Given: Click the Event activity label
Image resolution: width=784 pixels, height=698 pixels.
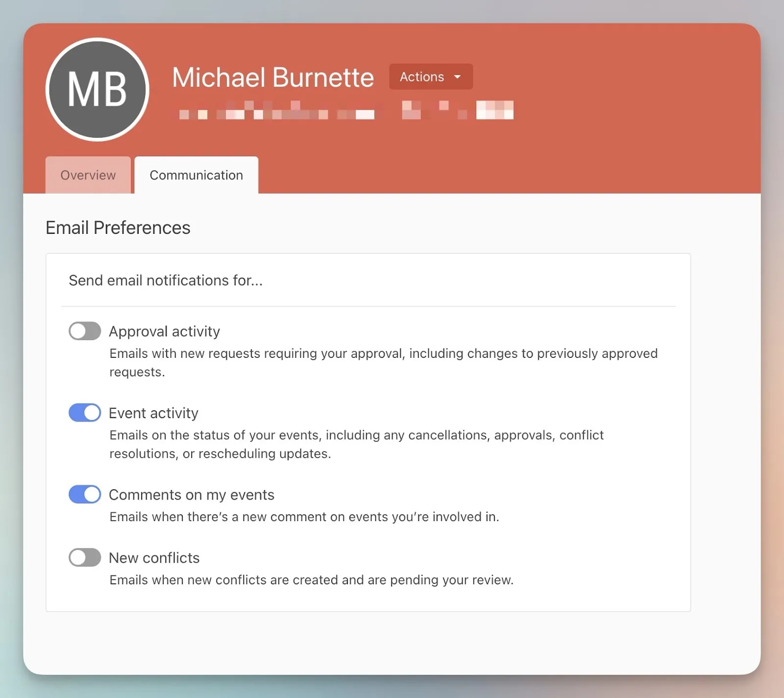Looking at the screenshot, I should 153,413.
